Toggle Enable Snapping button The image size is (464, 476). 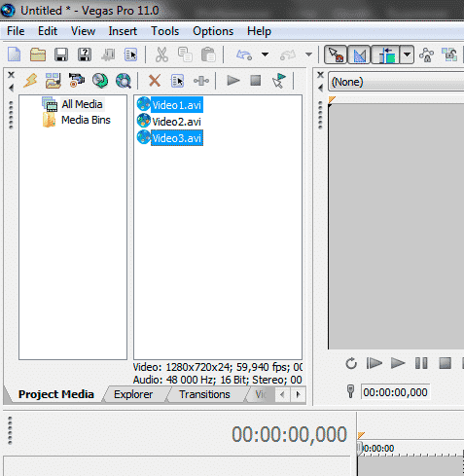coord(336,55)
